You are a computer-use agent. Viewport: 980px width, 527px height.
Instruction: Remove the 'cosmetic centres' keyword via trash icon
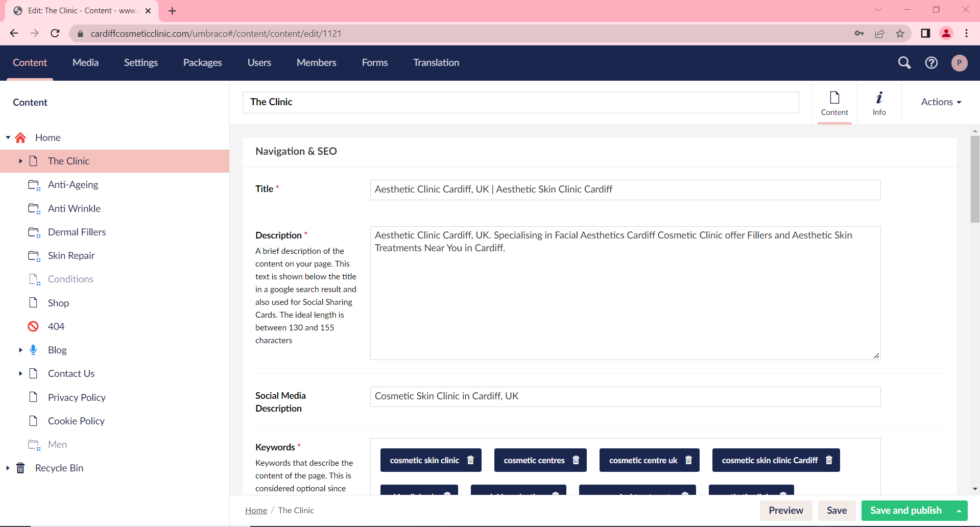click(x=576, y=460)
